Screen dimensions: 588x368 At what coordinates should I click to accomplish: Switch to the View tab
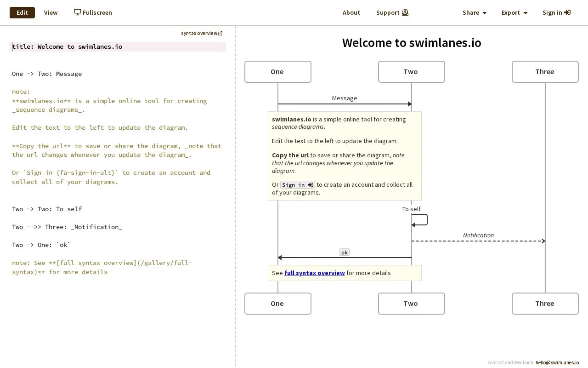(x=51, y=12)
